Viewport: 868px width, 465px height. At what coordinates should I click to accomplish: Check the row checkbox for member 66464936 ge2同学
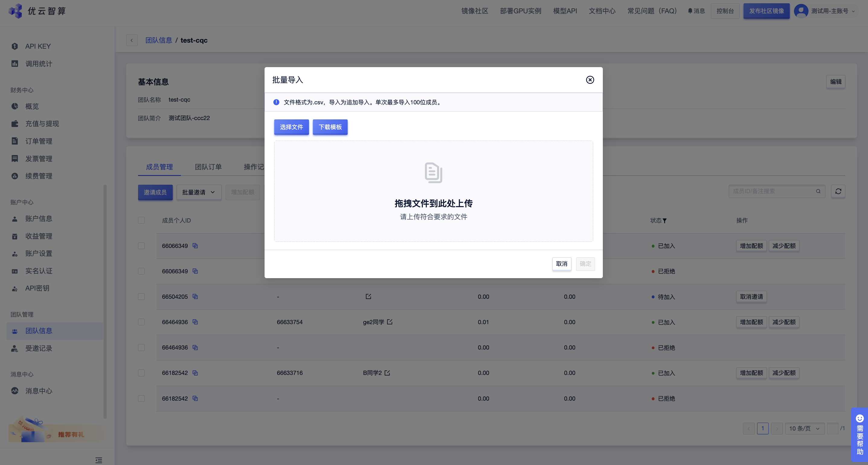tap(141, 322)
